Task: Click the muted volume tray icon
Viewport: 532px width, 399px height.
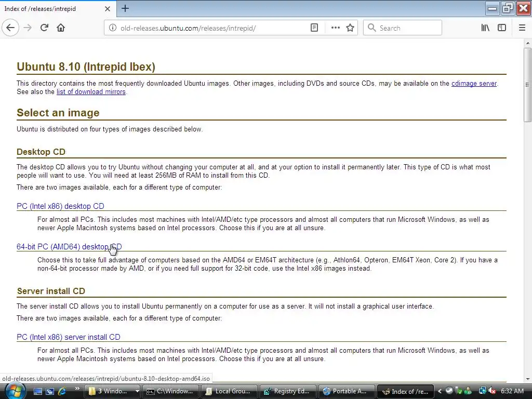Action: (x=493, y=391)
